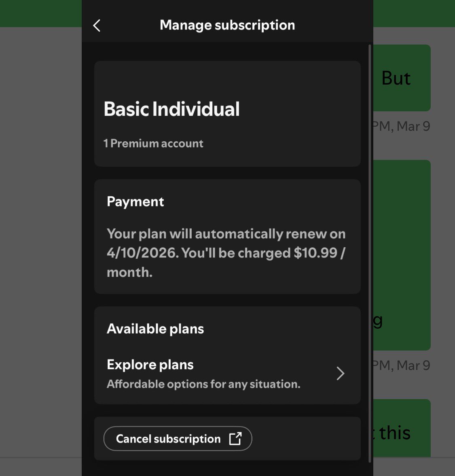
Task: Click the Cancel subscription button
Action: point(178,439)
